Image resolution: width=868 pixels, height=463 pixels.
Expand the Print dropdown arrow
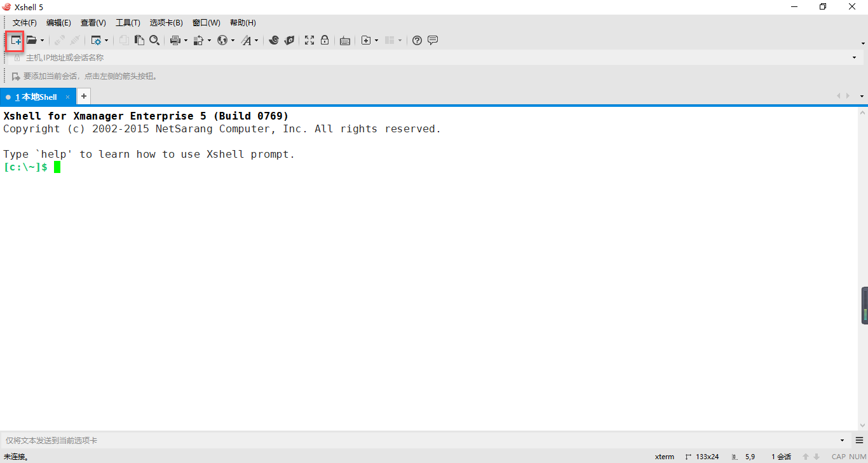tap(186, 41)
